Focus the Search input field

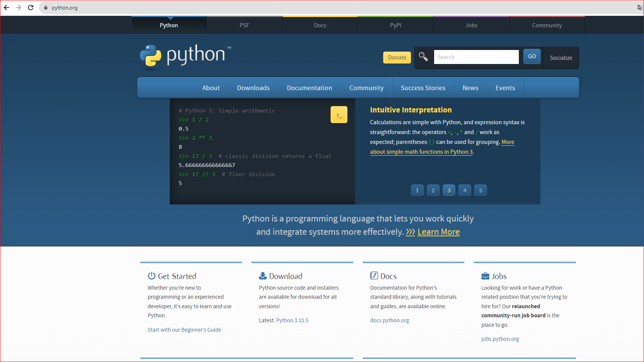(476, 57)
